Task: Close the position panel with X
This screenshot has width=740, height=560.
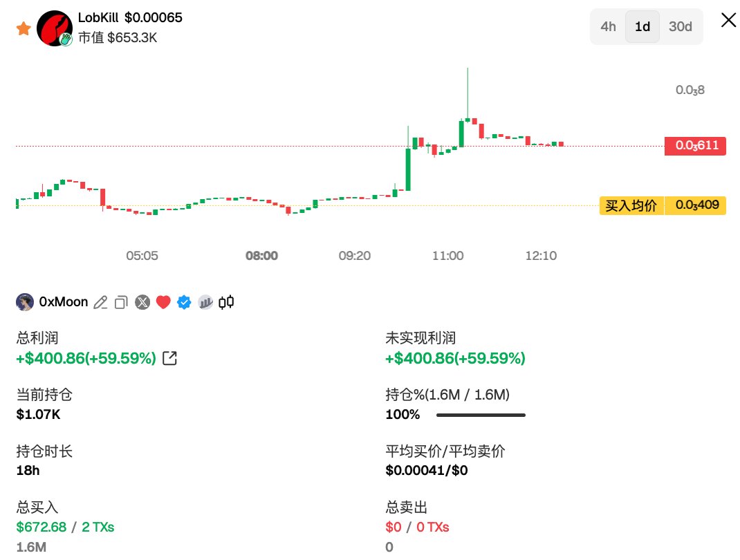Action: 729,20
